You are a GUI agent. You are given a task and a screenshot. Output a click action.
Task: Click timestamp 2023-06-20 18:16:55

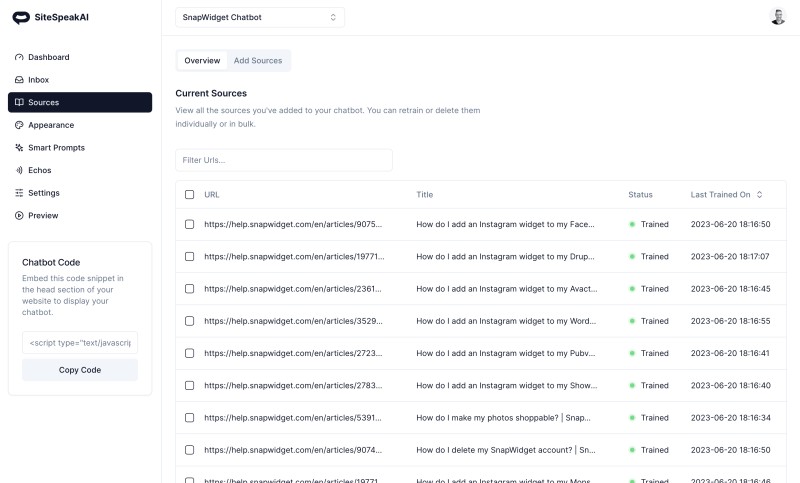coord(731,321)
